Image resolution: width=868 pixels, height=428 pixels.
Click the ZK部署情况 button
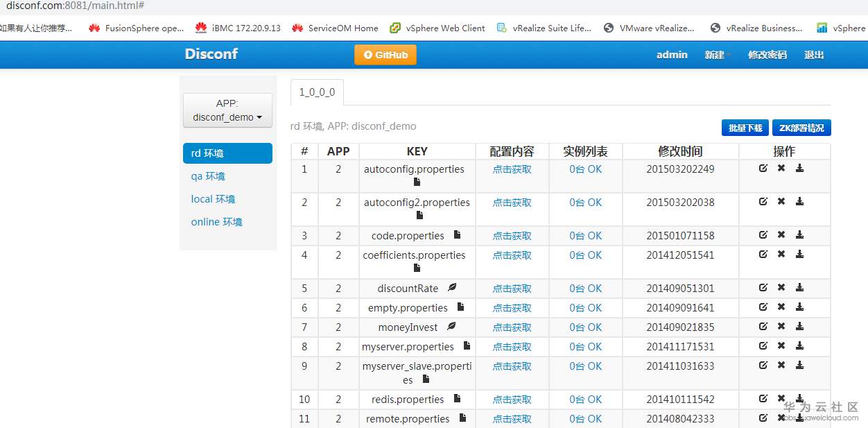(801, 128)
